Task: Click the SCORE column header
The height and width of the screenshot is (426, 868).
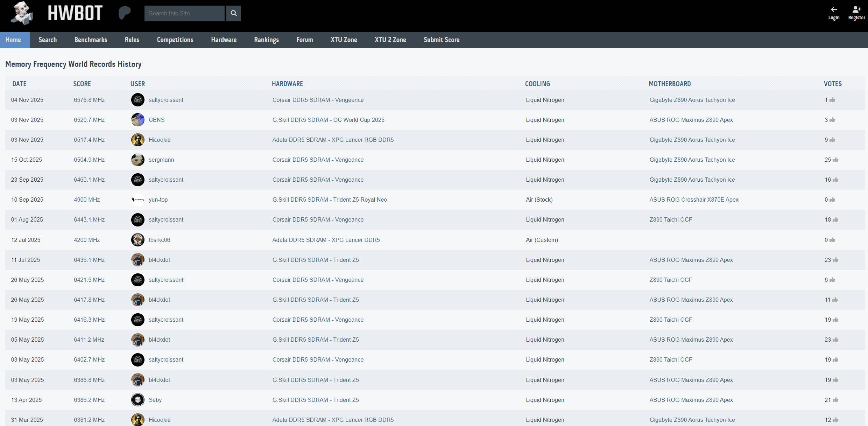Action: point(82,84)
